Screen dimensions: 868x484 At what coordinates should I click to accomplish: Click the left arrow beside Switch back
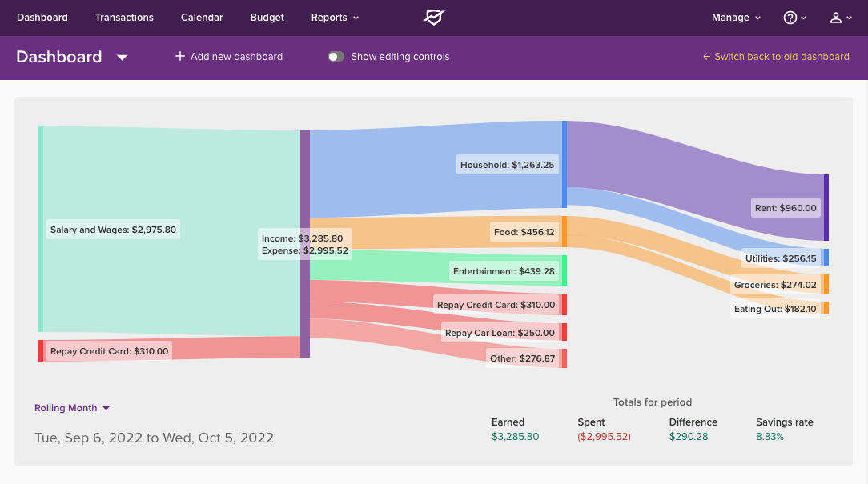[x=706, y=57]
